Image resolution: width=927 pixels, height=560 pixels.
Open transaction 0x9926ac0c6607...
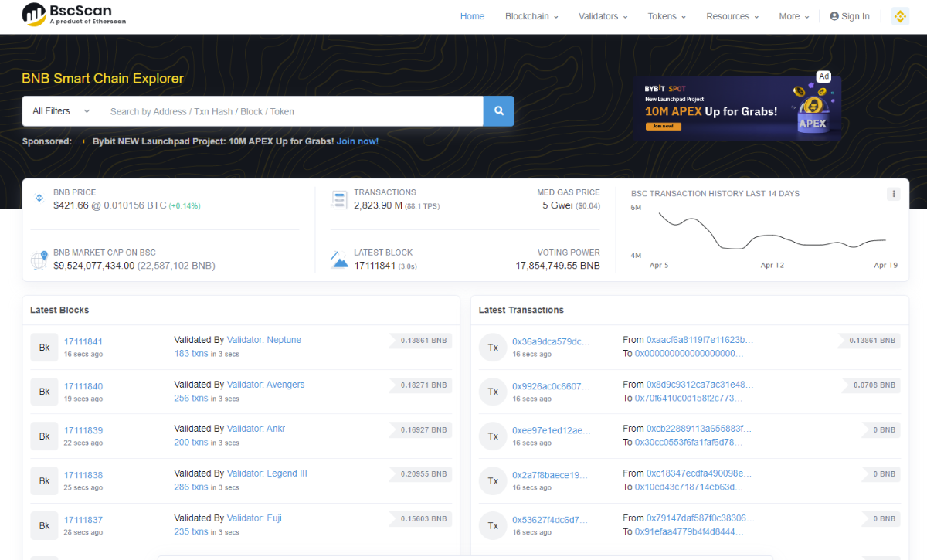coord(551,386)
